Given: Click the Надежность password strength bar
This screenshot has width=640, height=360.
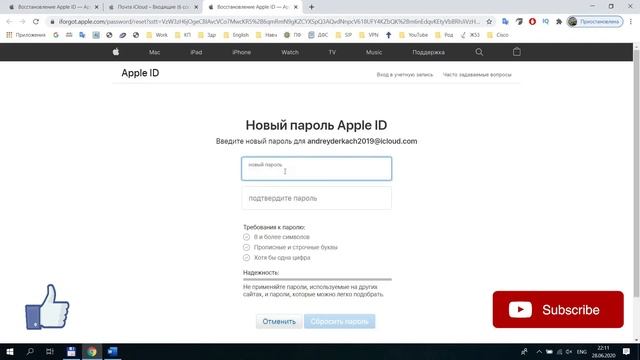Looking at the screenshot, I should 317,280.
